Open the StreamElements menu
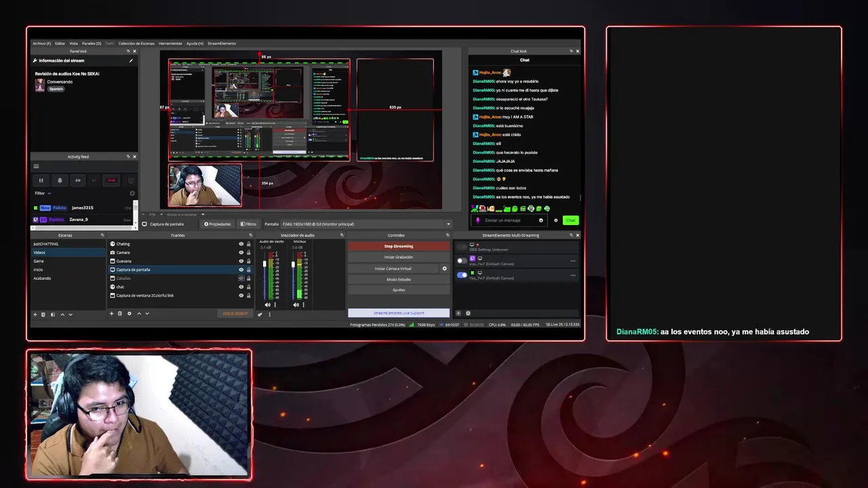Screen dimensions: 868x488 pos(222,43)
